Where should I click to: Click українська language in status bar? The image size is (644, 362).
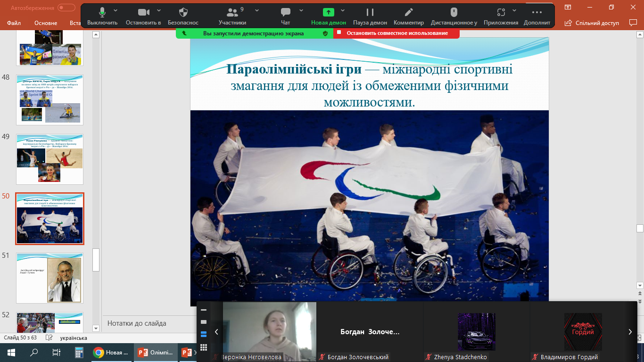[x=74, y=338]
